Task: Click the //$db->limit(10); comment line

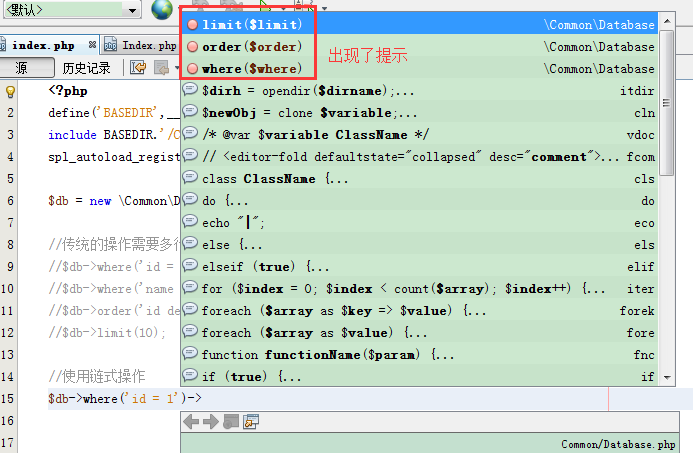Action: (107, 332)
